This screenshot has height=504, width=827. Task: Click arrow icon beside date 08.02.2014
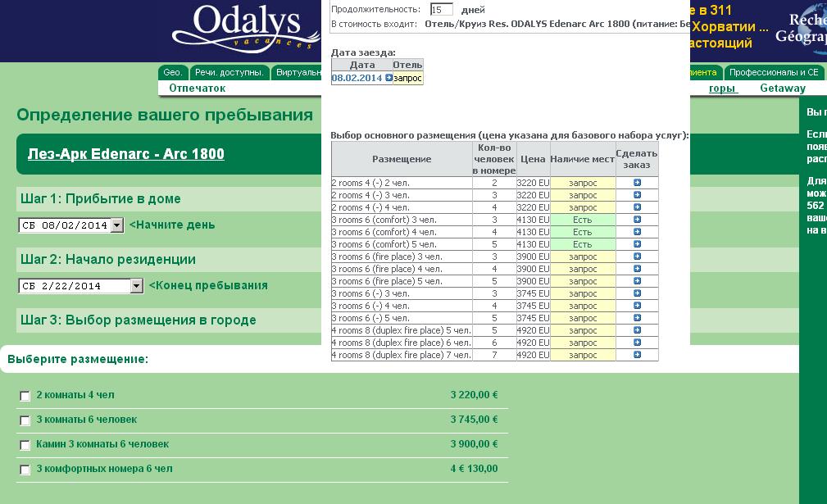tap(389, 78)
